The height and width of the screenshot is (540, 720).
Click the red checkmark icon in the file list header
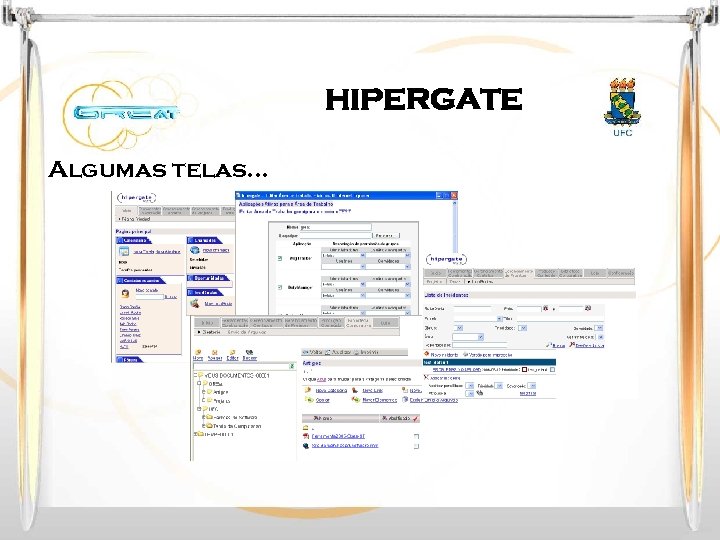tap(415, 418)
